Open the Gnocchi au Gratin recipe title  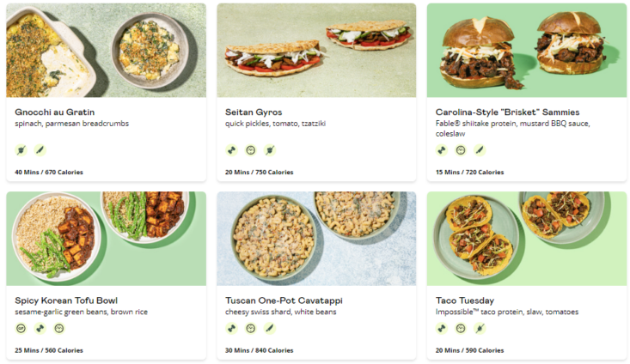[x=55, y=112]
